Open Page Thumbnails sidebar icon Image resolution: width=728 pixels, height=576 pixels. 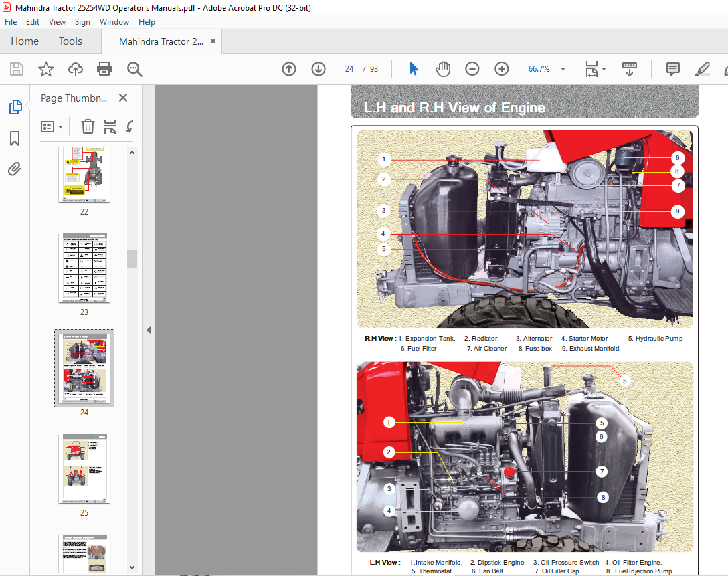coord(15,107)
